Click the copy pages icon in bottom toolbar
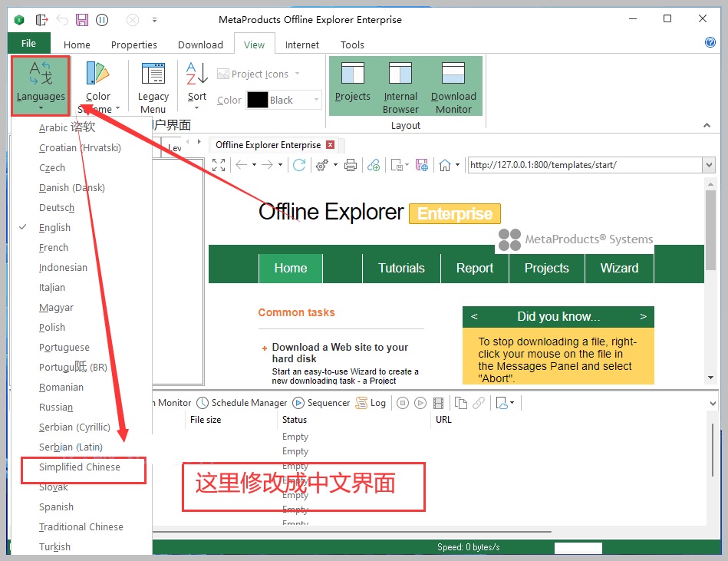Viewport: 728px width, 561px height. pyautogui.click(x=460, y=403)
